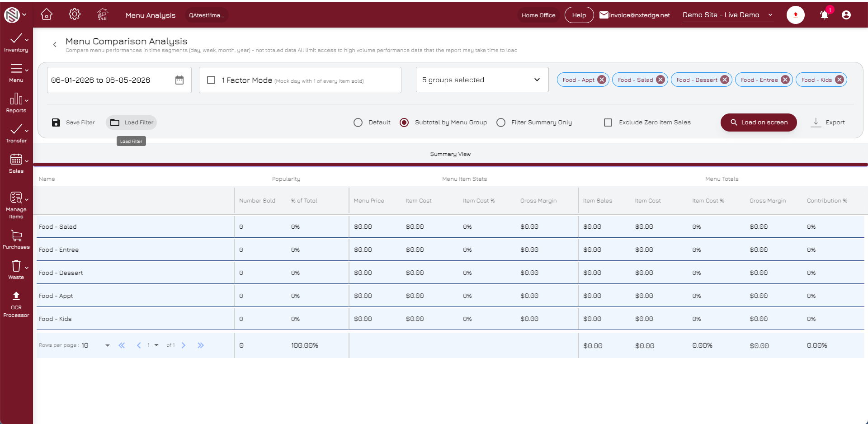Go back using the arrow beside Menu Comparison Analysis
Image resolution: width=868 pixels, height=424 pixels.
[55, 44]
